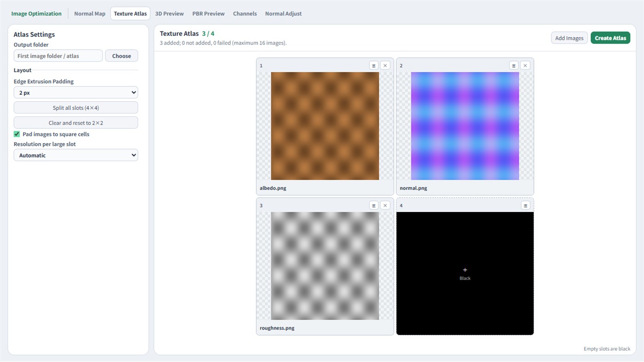Open the menu icon on slot 3
The height and width of the screenshot is (362, 644).
click(x=374, y=205)
